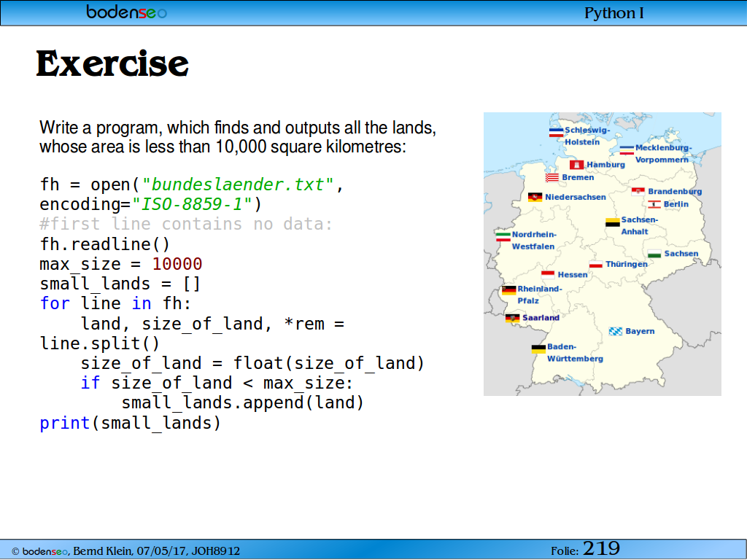
Task: Click the Baden-Württemberg flag icon
Action: 538,349
